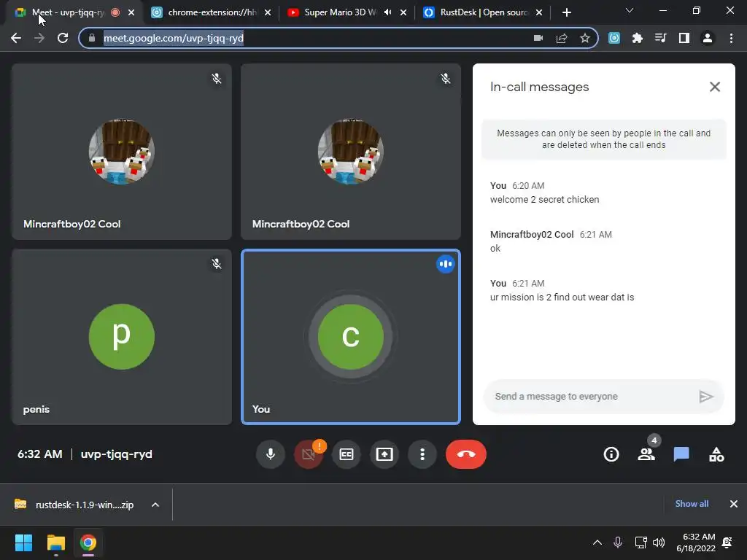Close the chrome-extension tab
This screenshot has height=560, width=747.
point(268,12)
